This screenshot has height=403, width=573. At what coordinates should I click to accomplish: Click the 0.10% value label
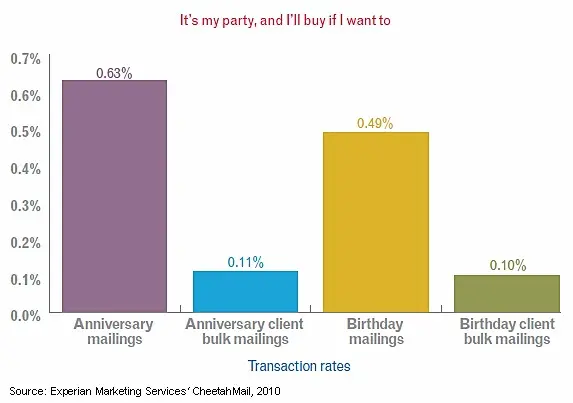coord(508,265)
